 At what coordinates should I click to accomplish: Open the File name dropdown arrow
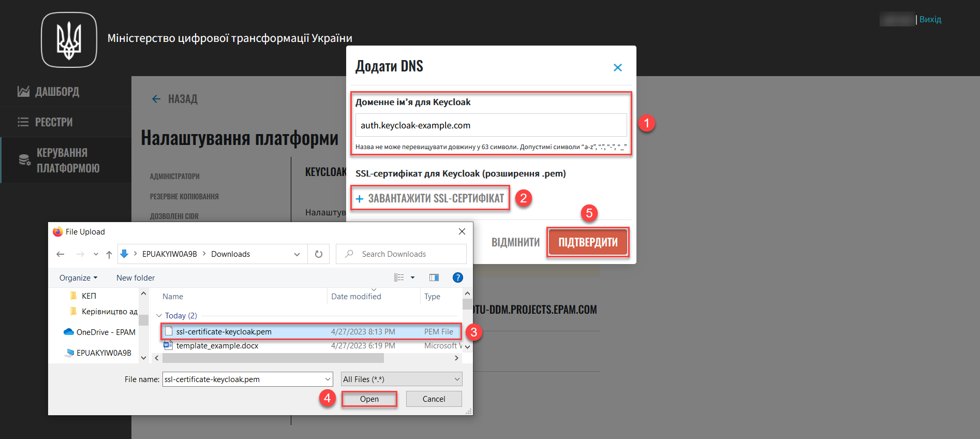click(x=328, y=379)
